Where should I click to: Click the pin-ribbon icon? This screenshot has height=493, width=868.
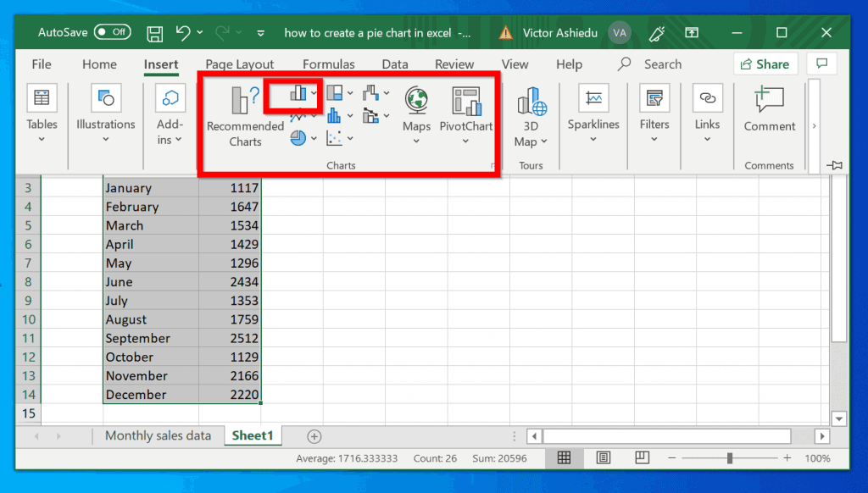[834, 165]
